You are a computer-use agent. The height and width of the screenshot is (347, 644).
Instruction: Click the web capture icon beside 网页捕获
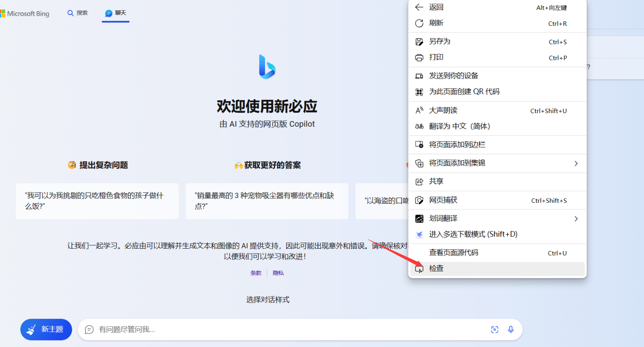(419, 200)
